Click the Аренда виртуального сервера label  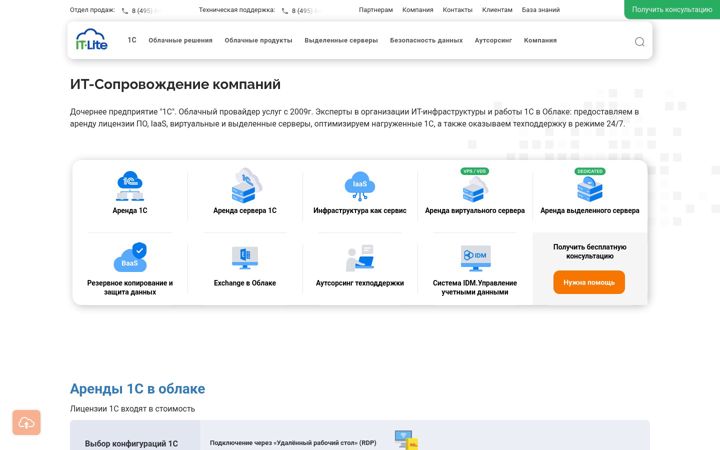point(475,211)
